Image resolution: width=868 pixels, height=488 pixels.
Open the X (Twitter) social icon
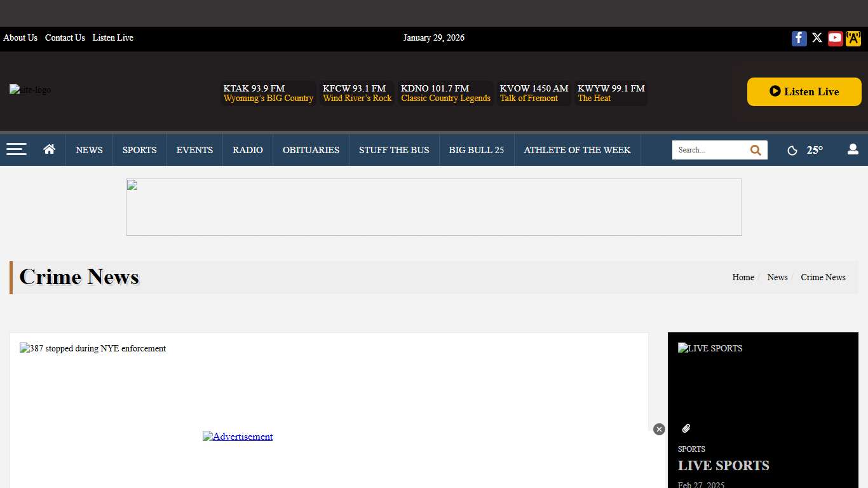(x=817, y=38)
